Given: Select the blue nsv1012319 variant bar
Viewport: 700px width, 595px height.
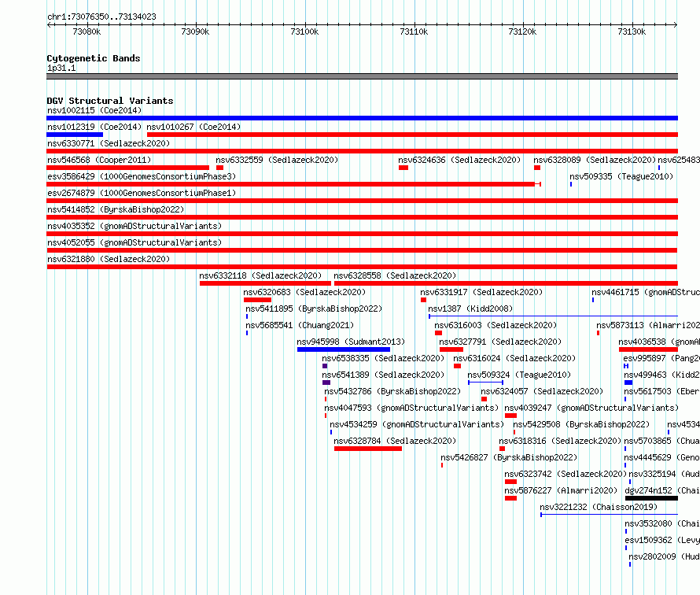Looking at the screenshot, I should point(75,135).
